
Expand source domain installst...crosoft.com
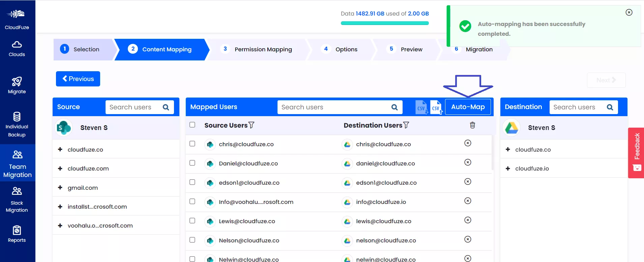[60, 206]
